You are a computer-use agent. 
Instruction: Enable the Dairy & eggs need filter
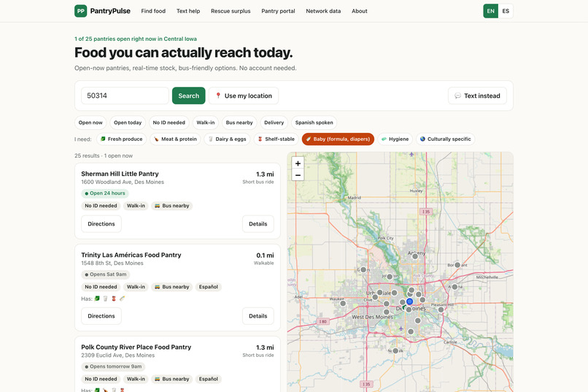click(x=228, y=139)
